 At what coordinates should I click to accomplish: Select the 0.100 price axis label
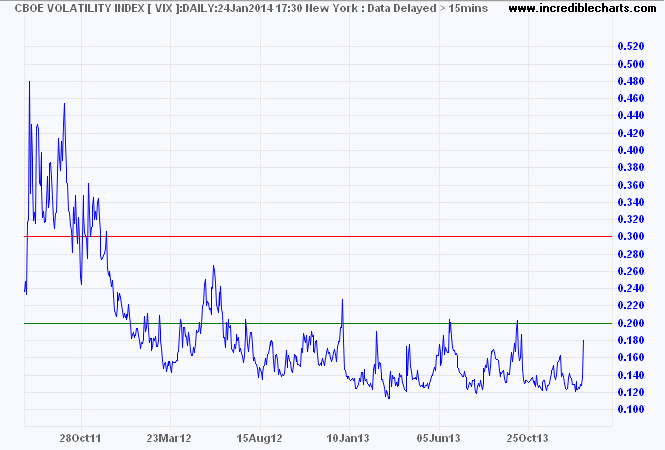[631, 409]
